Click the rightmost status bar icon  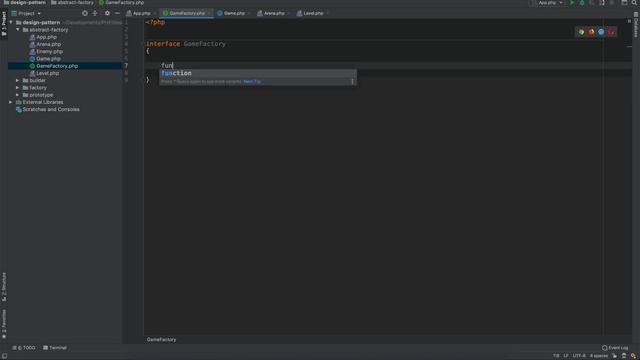(x=633, y=356)
